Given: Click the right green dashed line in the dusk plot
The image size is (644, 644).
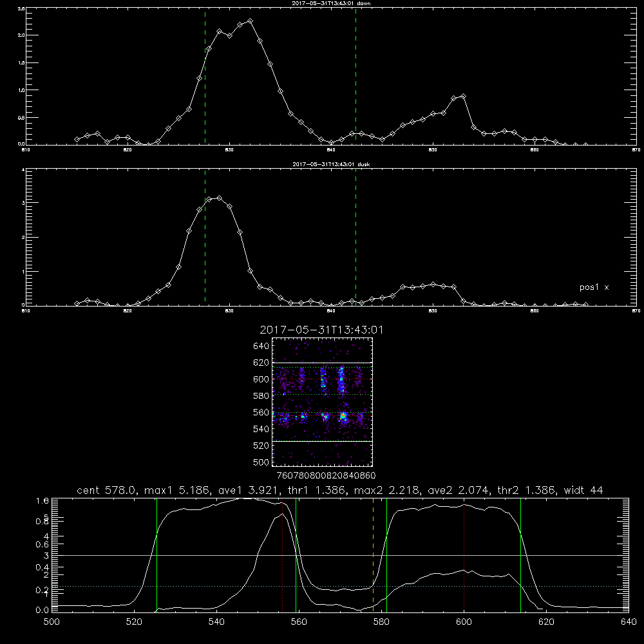Looking at the screenshot, I should click(355, 237).
